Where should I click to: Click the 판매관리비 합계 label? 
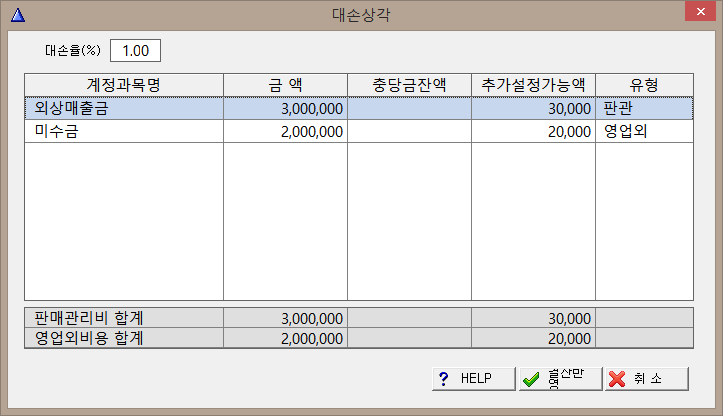click(89, 318)
